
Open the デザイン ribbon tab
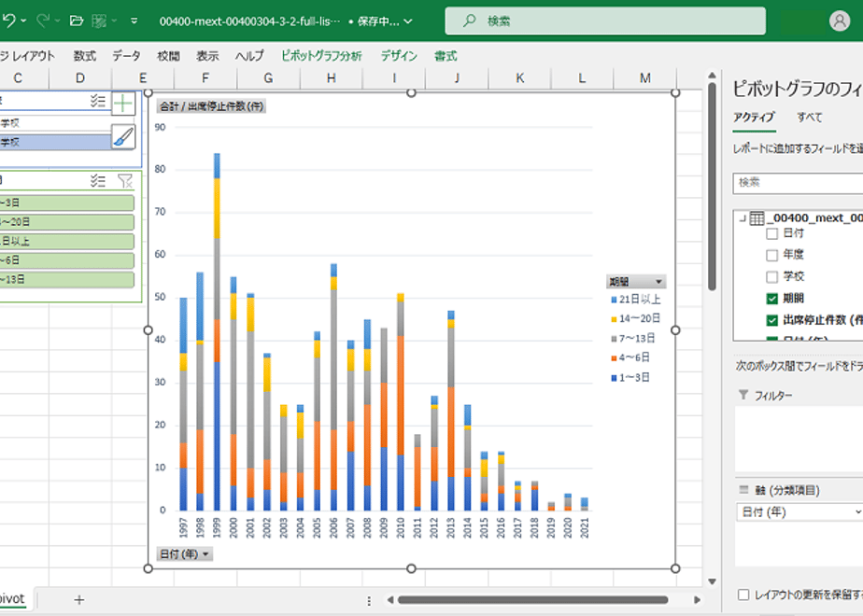pyautogui.click(x=399, y=56)
